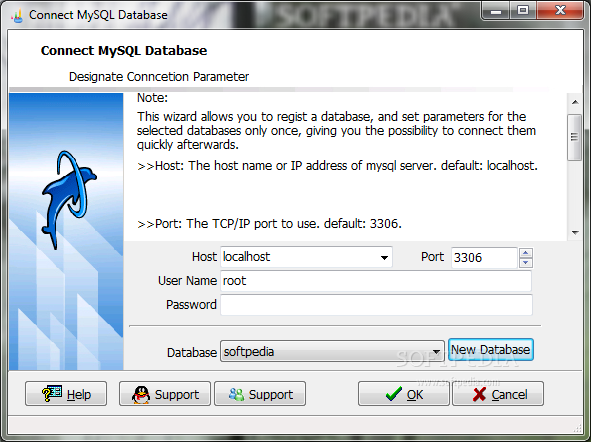The height and width of the screenshot is (442, 591).
Task: Maximize the Connect MySQL Database window
Action: (523, 11)
